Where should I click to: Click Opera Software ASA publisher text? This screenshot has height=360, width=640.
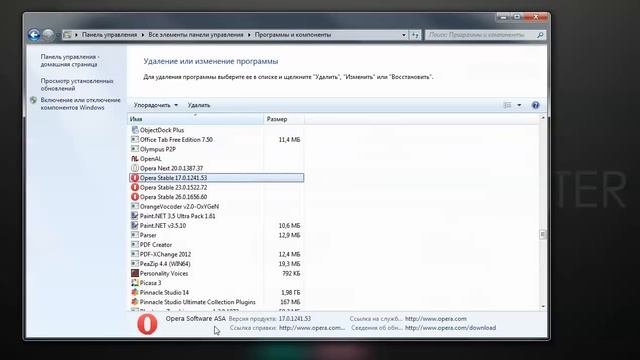click(196, 318)
